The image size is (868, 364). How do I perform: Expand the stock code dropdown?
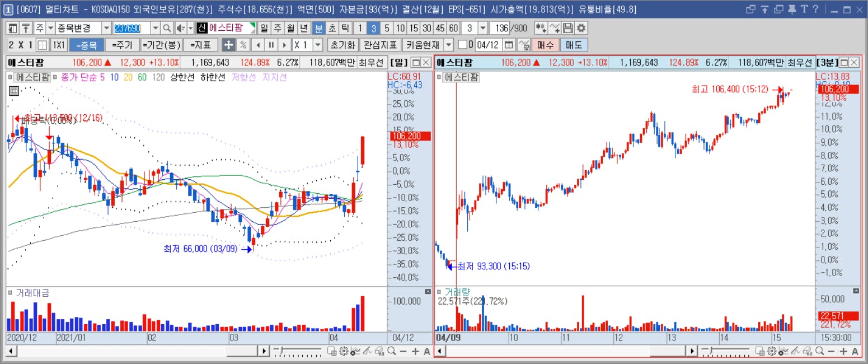156,28
